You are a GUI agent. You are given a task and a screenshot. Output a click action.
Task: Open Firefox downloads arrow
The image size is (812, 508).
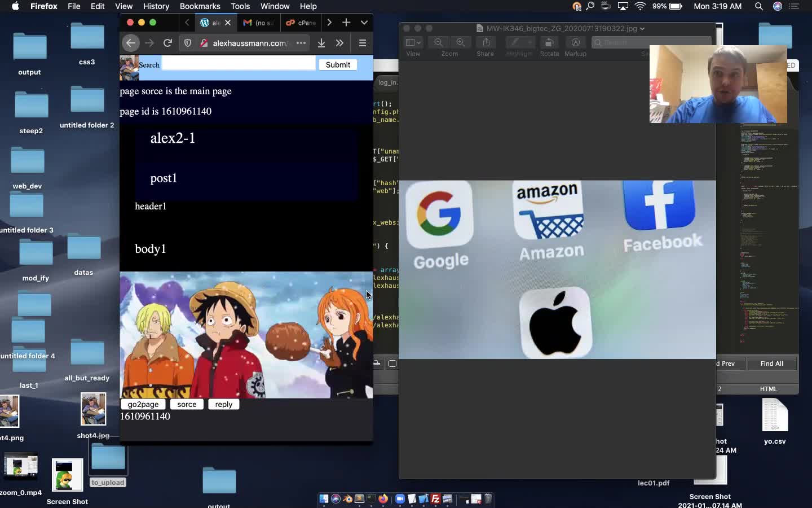point(321,43)
